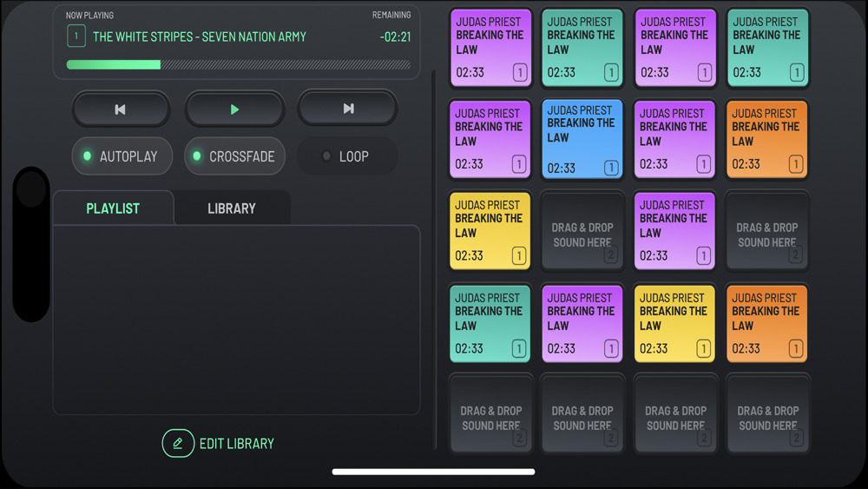Seek within the green track progress bar

coord(238,65)
